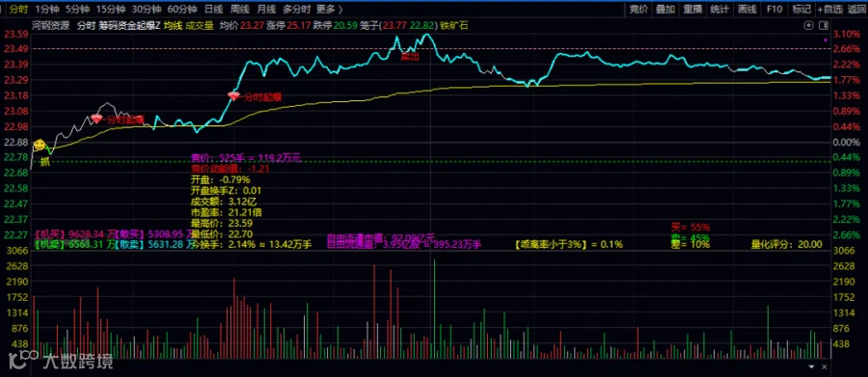The width and height of the screenshot is (868, 377).
Task: Click the diamond-arrow chart icon at top right
Action: coord(808,25)
